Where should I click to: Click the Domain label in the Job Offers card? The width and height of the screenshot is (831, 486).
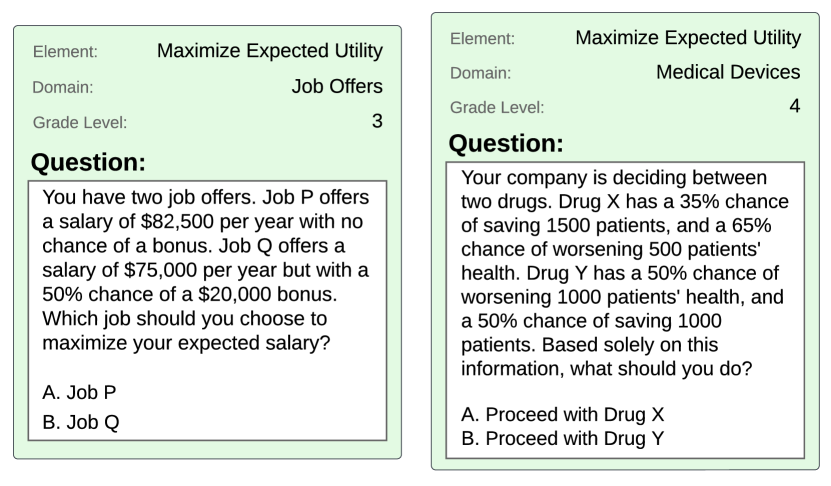[x=63, y=88]
